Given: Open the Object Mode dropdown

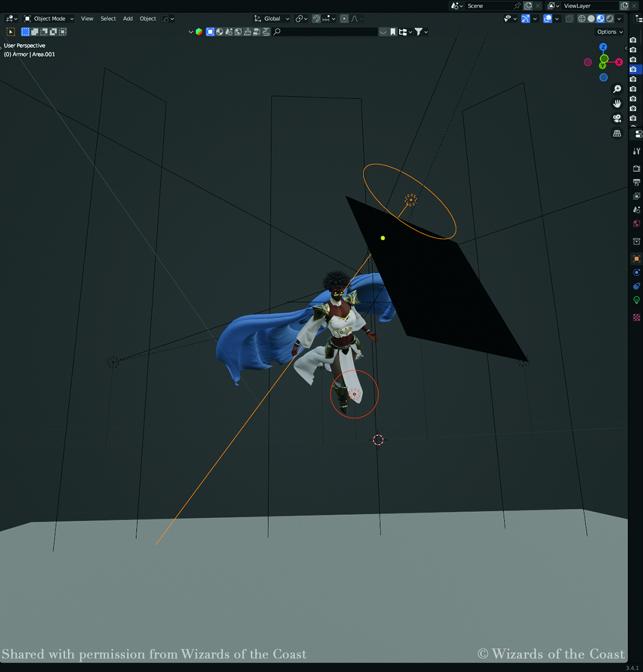Looking at the screenshot, I should click(48, 19).
